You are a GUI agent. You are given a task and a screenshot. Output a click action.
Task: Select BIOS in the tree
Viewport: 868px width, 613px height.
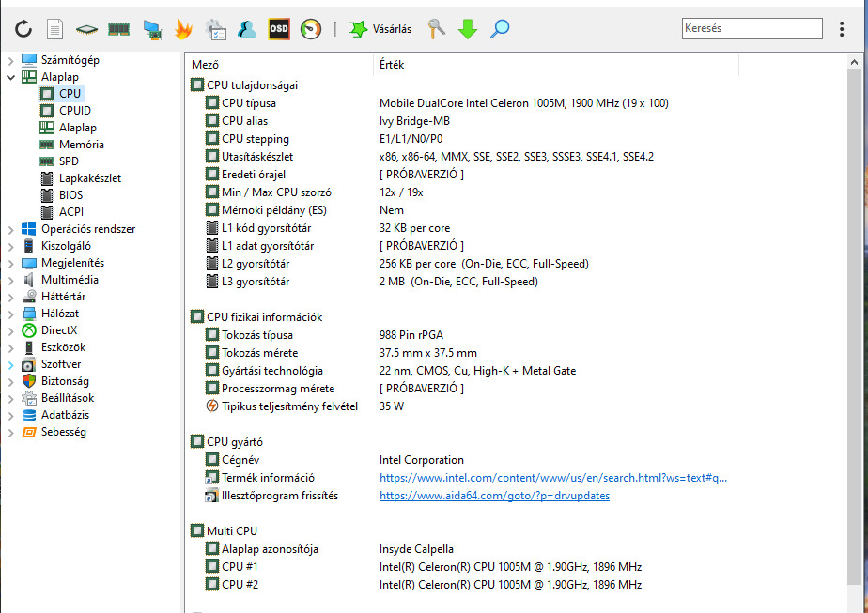tap(70, 194)
